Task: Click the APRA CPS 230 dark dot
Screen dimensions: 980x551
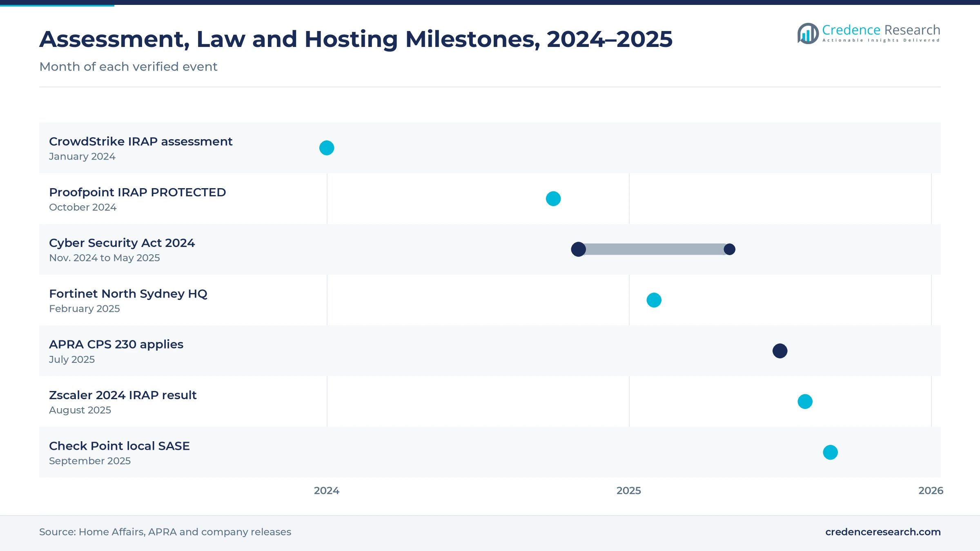Action: coord(780,351)
